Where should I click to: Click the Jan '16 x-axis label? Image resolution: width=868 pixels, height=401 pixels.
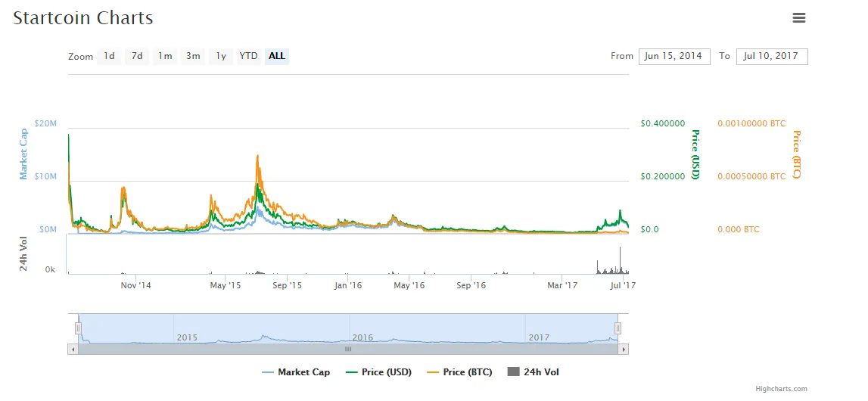click(348, 285)
